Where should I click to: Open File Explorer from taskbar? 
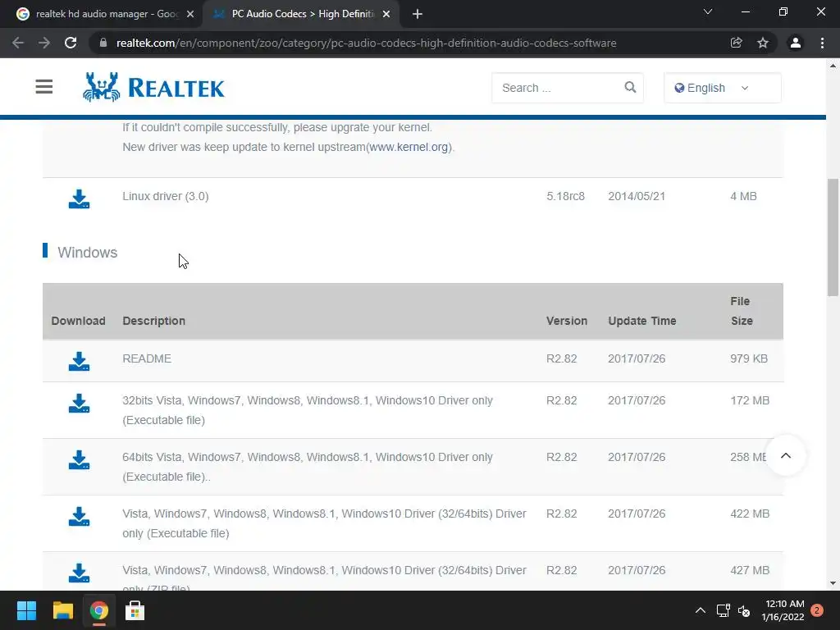(62, 610)
